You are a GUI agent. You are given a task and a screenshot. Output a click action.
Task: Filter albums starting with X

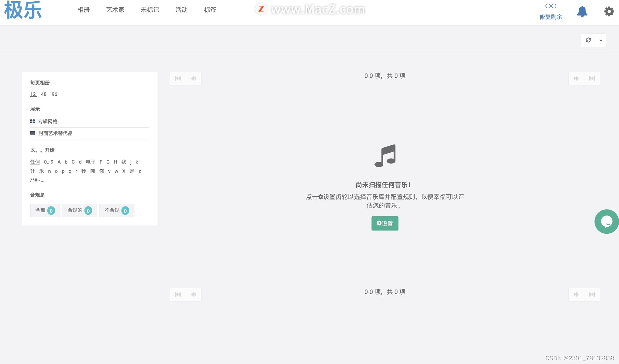124,171
